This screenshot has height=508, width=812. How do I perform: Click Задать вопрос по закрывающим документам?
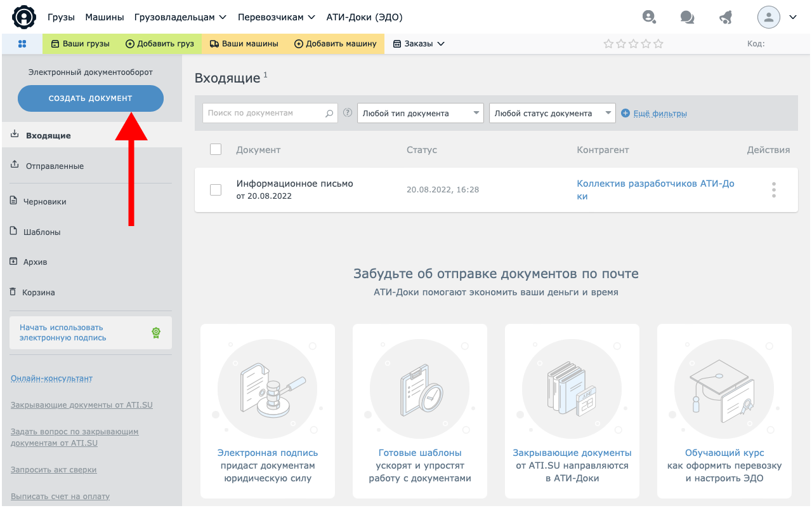(75, 437)
